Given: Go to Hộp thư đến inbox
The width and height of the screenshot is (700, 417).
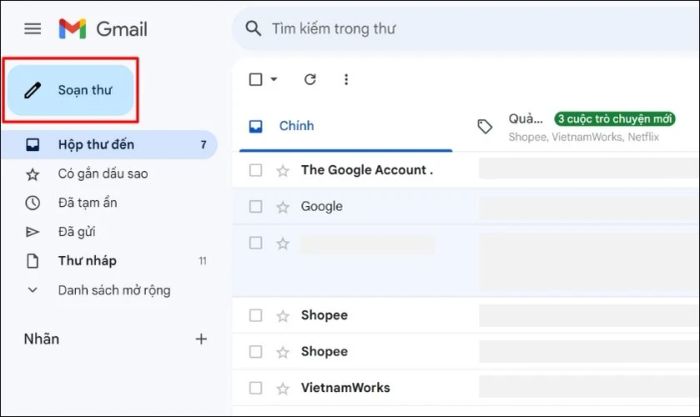Looking at the screenshot, I should coord(96,145).
